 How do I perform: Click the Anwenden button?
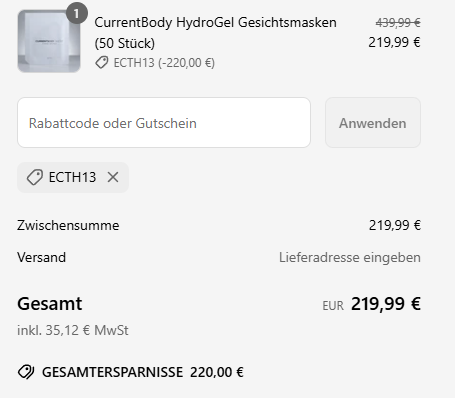pos(373,123)
